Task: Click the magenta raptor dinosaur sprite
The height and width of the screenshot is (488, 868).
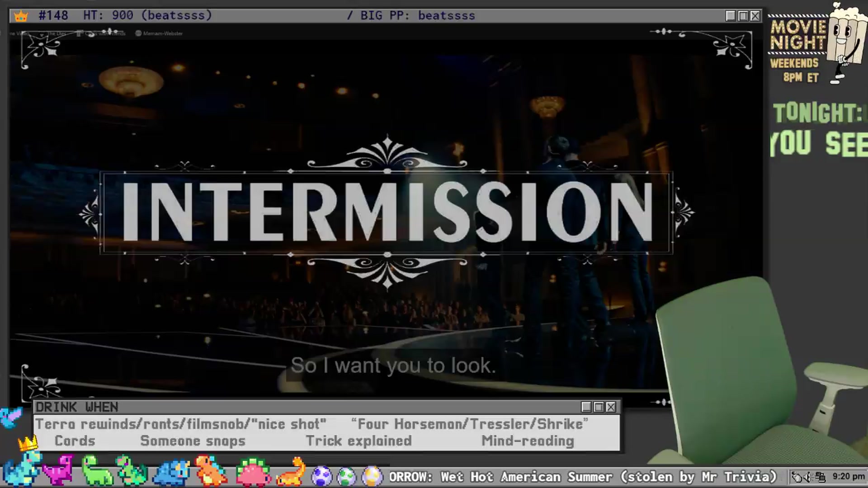Action: (x=58, y=470)
